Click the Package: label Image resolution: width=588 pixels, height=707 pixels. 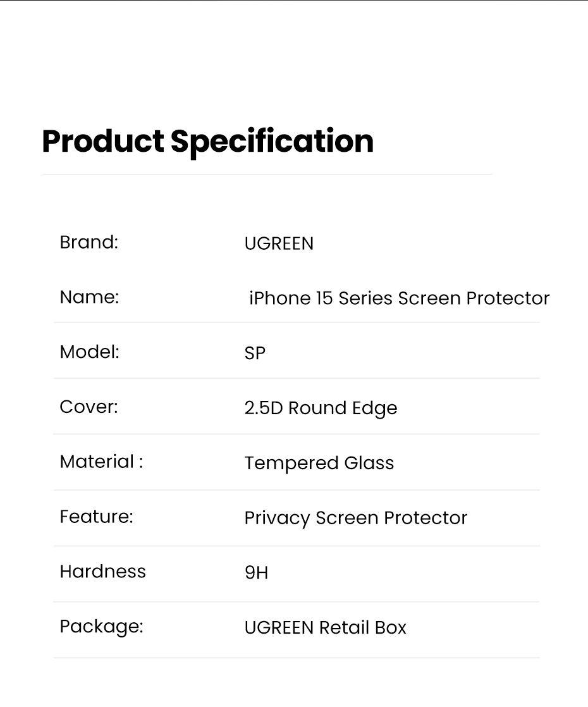pos(101,627)
